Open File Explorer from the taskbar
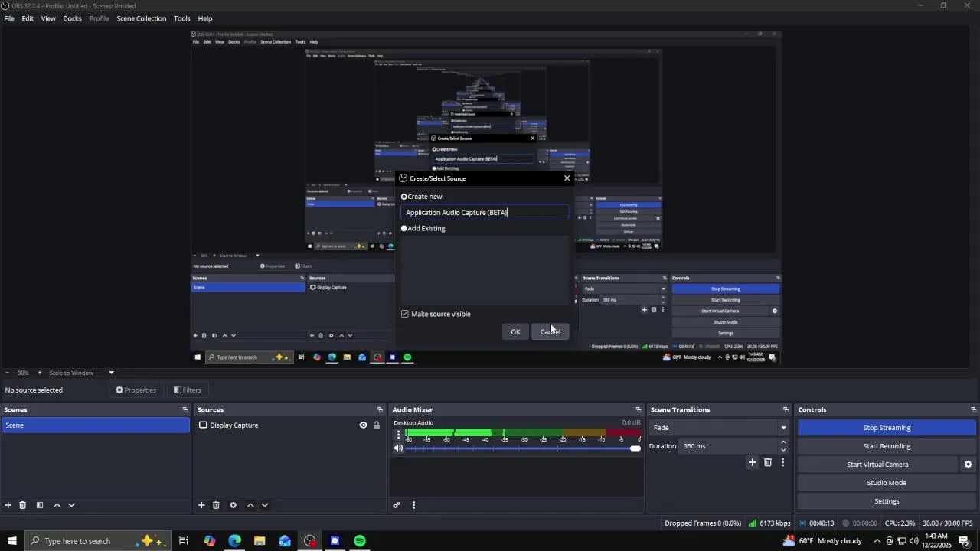 click(x=260, y=541)
